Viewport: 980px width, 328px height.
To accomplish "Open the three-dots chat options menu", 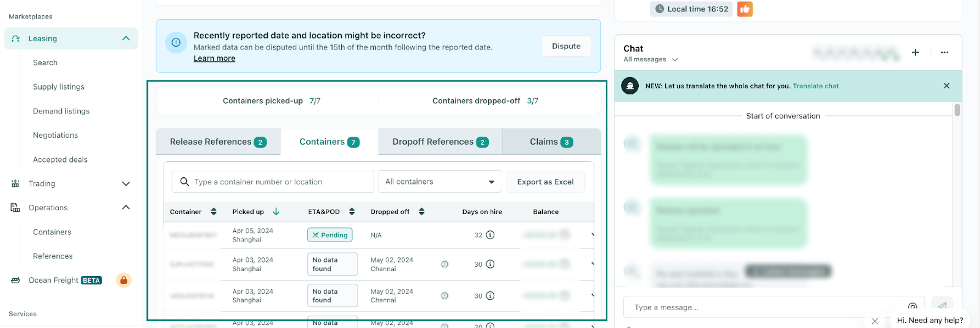I will pos(944,53).
